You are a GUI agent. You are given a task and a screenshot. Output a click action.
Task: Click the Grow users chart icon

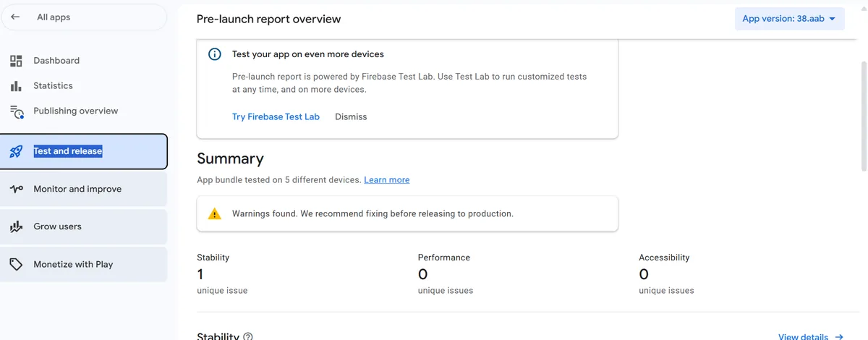pyautogui.click(x=16, y=227)
